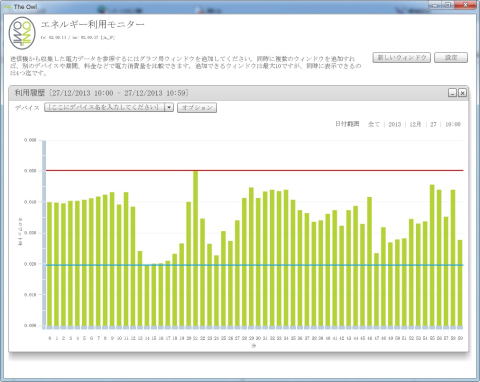Click the tallest bar at minute 21
480x382 pixels.
pyautogui.click(x=196, y=248)
